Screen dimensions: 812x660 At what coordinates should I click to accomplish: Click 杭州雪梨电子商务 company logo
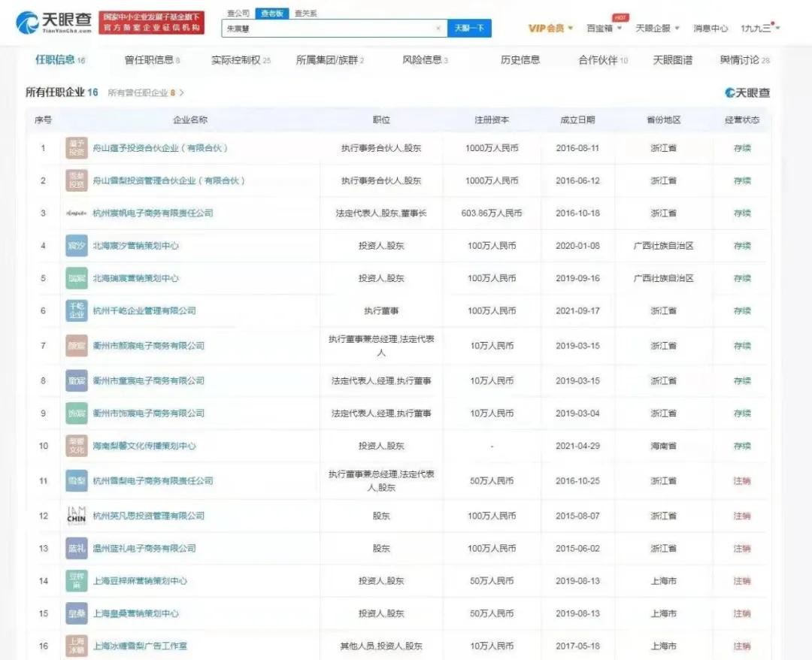tap(76, 478)
